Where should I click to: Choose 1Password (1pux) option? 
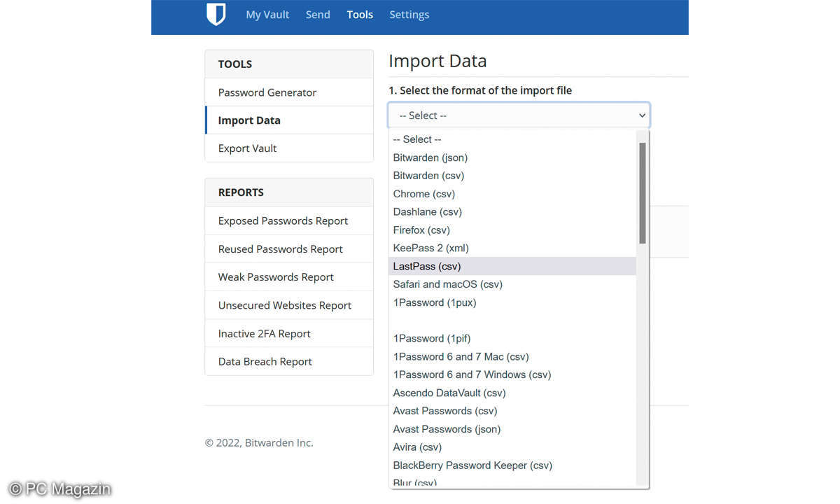512,302
